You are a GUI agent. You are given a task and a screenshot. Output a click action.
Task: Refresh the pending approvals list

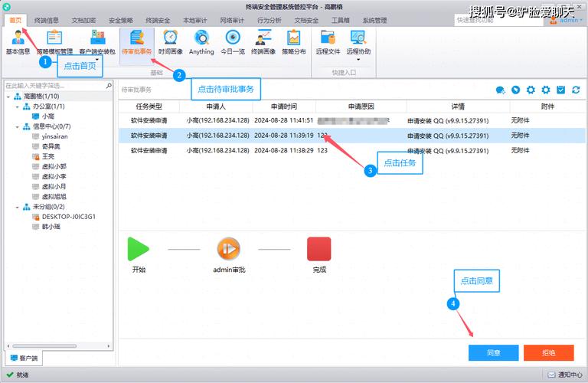576,90
